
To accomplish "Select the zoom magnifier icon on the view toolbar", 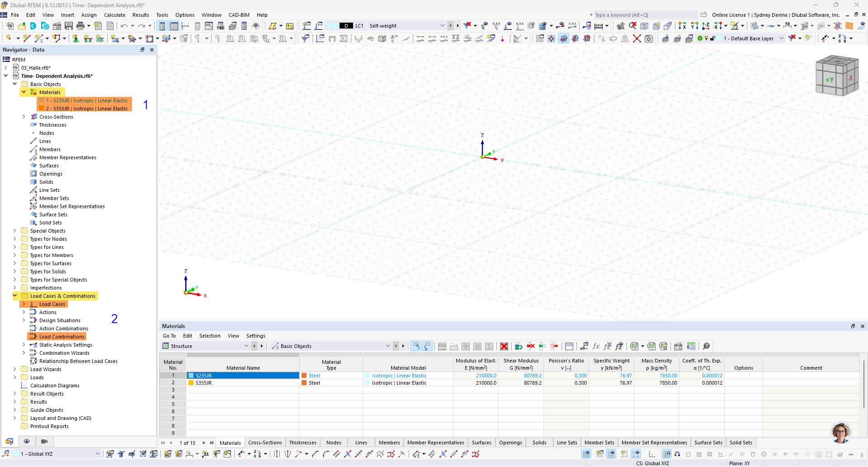I will click(632, 26).
